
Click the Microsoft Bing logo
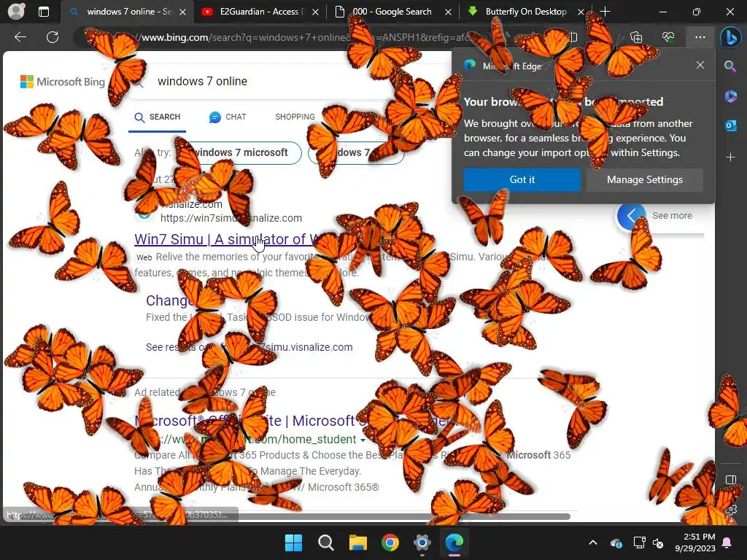tap(63, 82)
